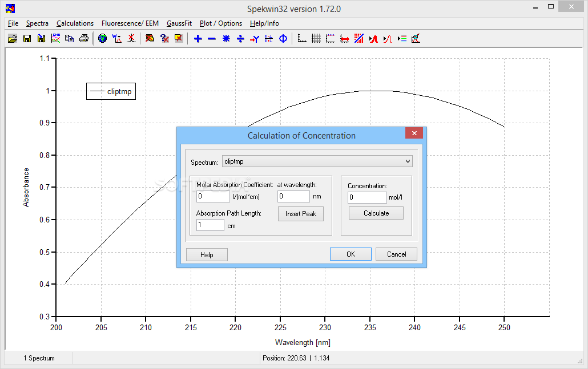This screenshot has height=369, width=588.
Task: Click the blue Y axis peak icon
Action: [117, 38]
